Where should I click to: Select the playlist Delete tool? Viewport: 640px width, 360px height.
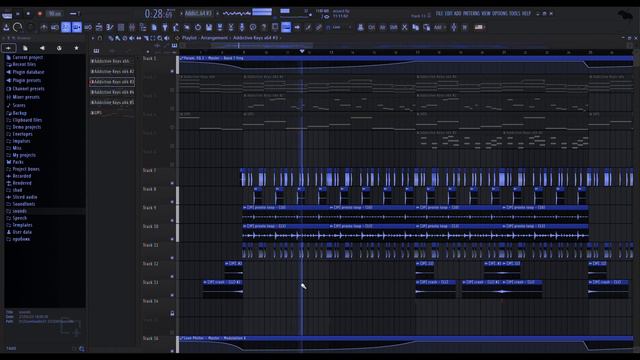[x=124, y=38]
